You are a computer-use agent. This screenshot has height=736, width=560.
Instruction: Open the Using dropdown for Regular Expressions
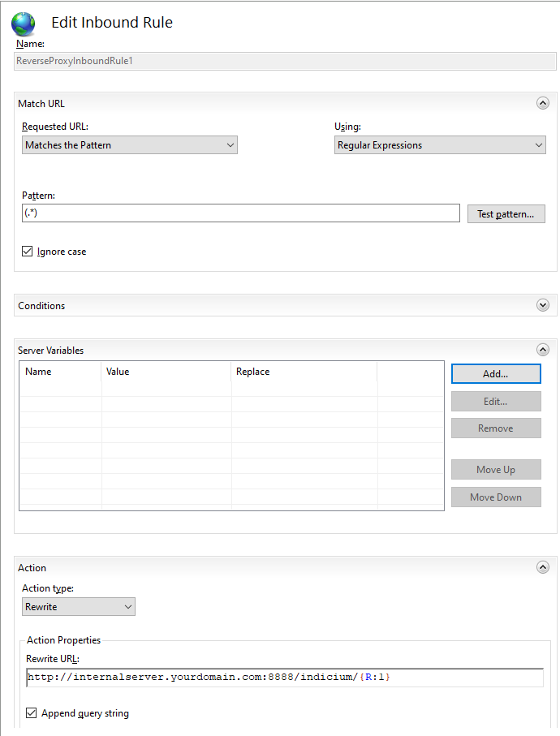(x=440, y=145)
